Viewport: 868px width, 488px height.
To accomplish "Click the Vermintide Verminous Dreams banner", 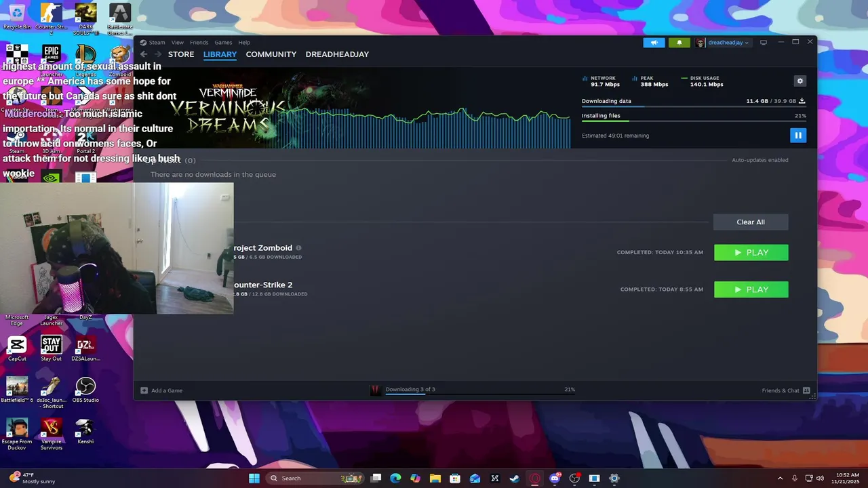I will tap(227, 108).
